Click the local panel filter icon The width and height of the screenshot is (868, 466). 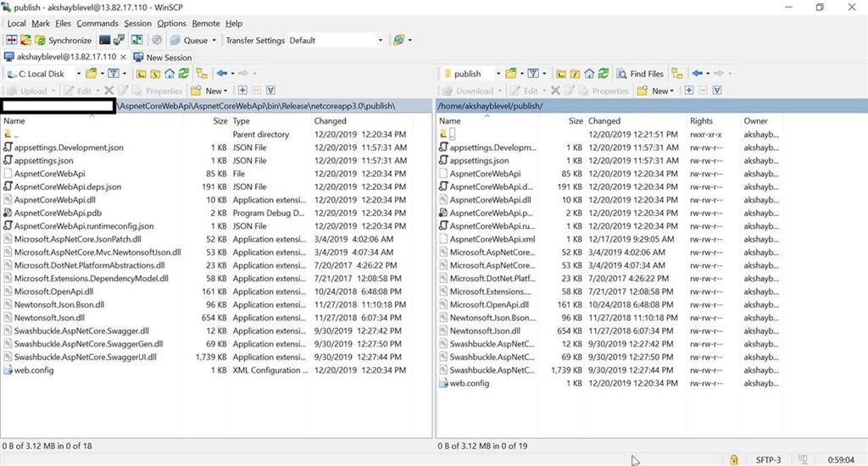(114, 74)
